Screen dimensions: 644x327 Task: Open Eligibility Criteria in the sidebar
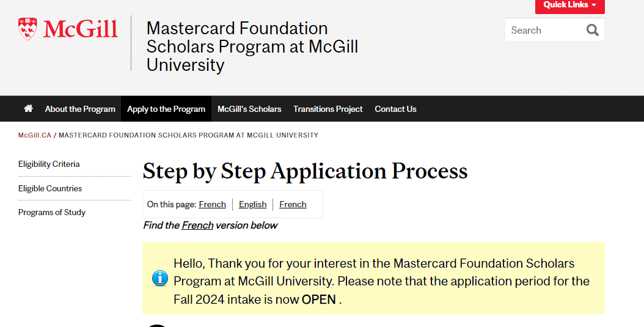click(x=49, y=164)
